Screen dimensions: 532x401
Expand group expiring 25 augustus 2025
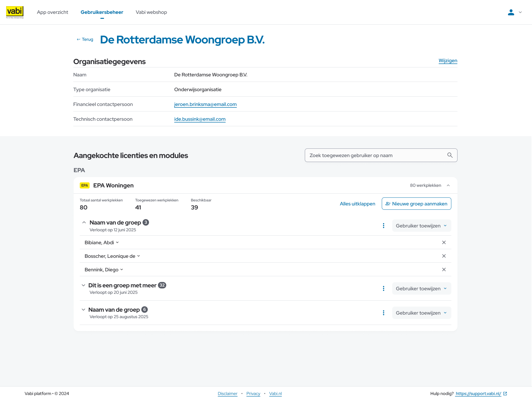click(83, 310)
